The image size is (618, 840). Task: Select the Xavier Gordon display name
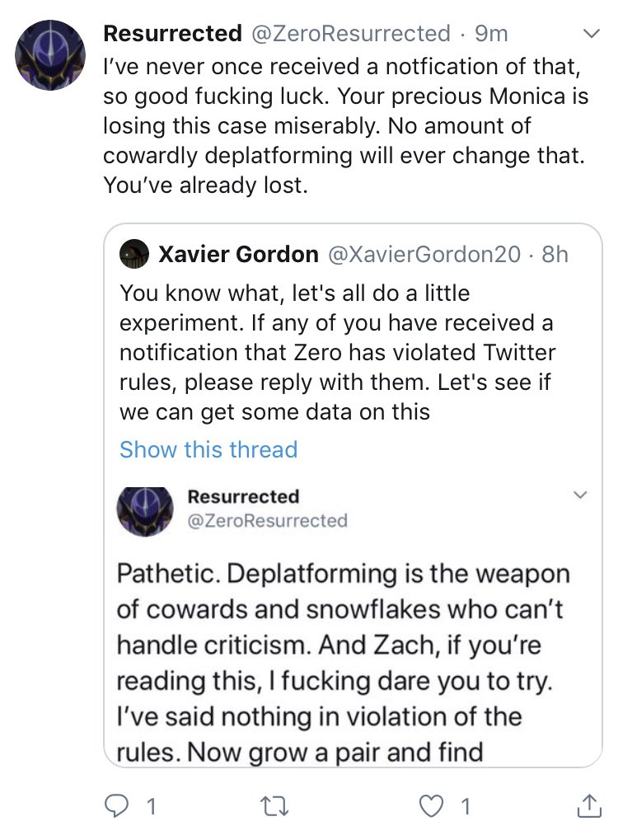click(238, 254)
